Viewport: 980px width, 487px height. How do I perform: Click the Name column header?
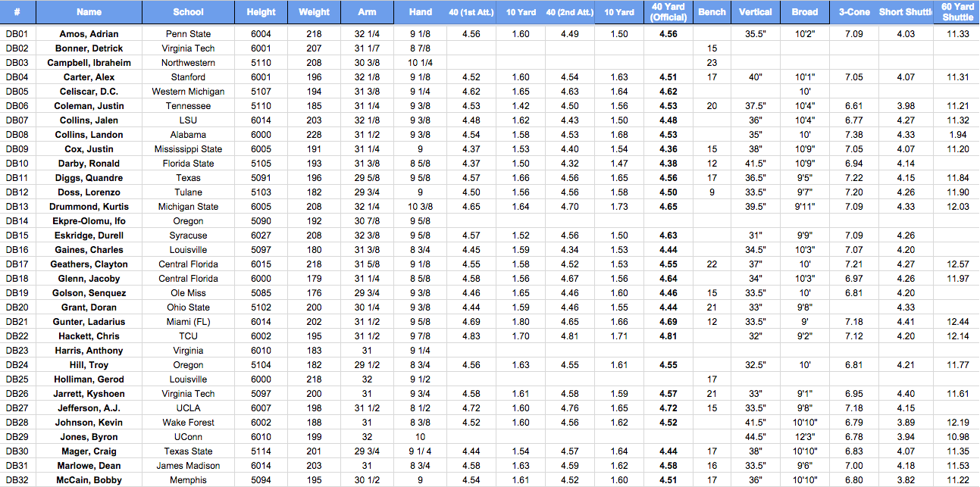click(89, 12)
